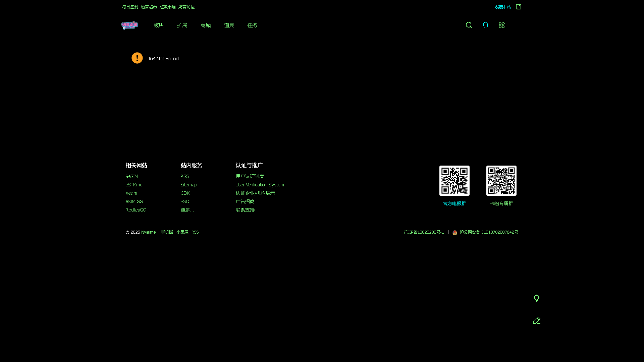Open the 道具 menu item
The image size is (644, 362).
click(x=229, y=25)
